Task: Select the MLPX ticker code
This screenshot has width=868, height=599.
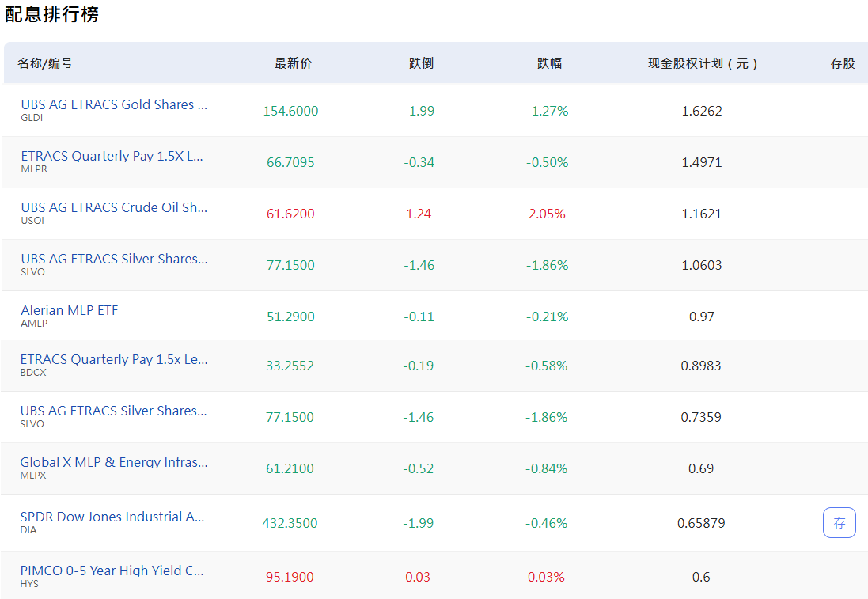Action: [33, 476]
